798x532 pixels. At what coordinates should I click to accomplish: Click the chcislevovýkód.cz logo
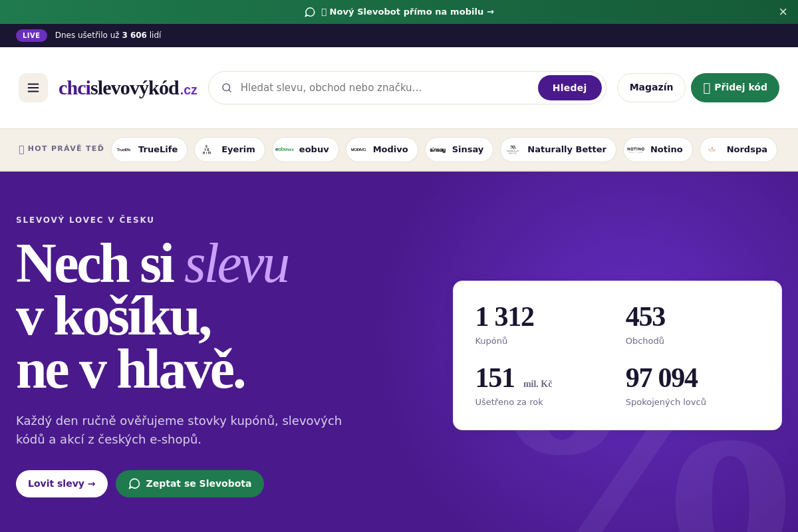tap(128, 88)
